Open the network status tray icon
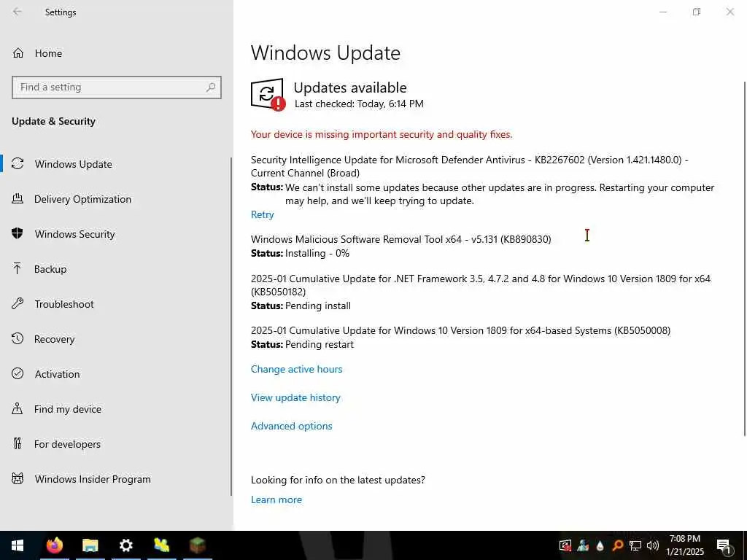 coord(635,545)
